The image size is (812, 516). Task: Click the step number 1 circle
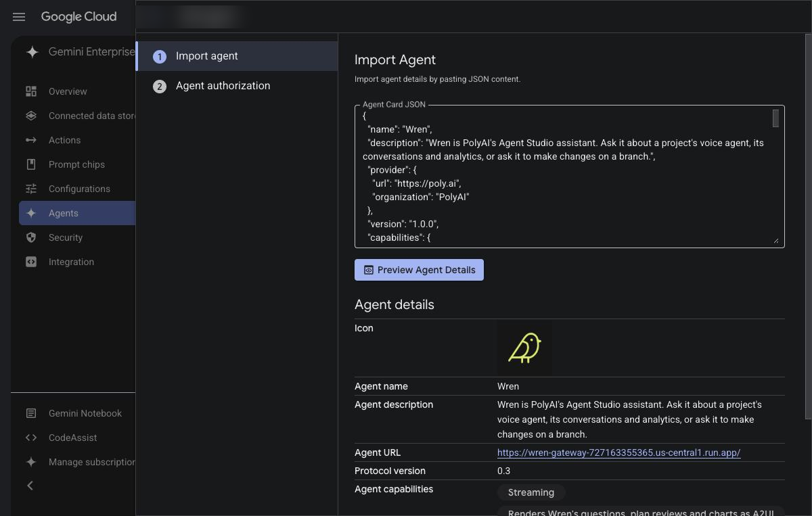[x=160, y=57]
